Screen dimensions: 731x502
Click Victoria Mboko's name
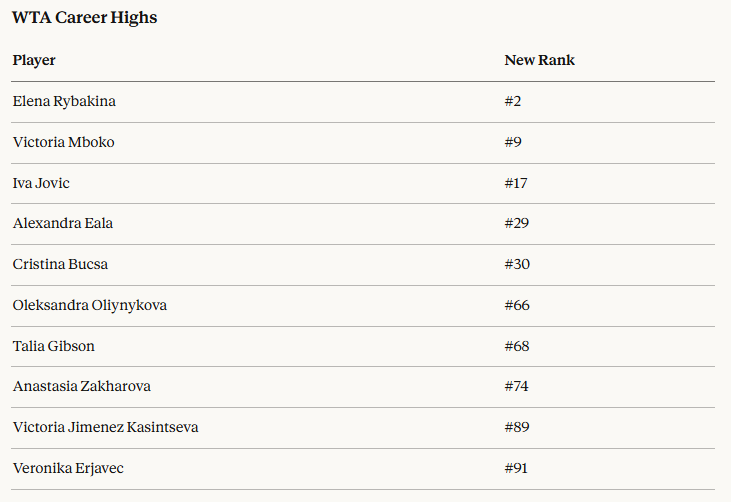coord(63,142)
